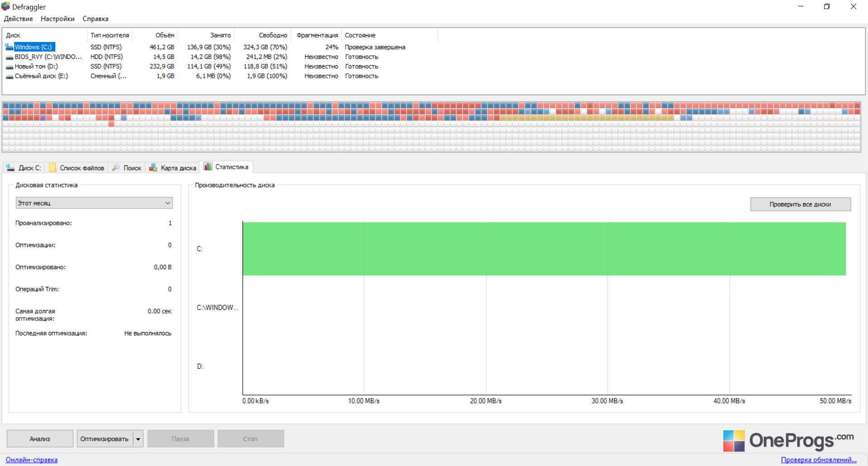Sort drives by the Диск column header
The height and width of the screenshot is (466, 868).
point(45,35)
